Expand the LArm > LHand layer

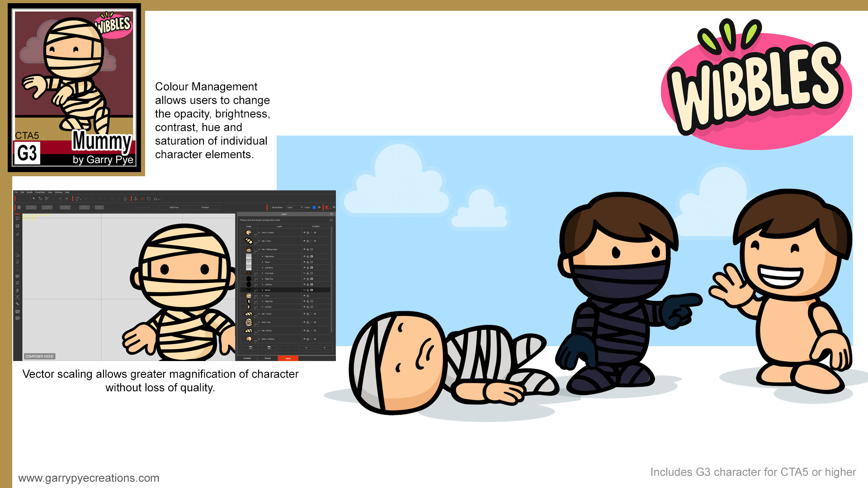tap(259, 233)
